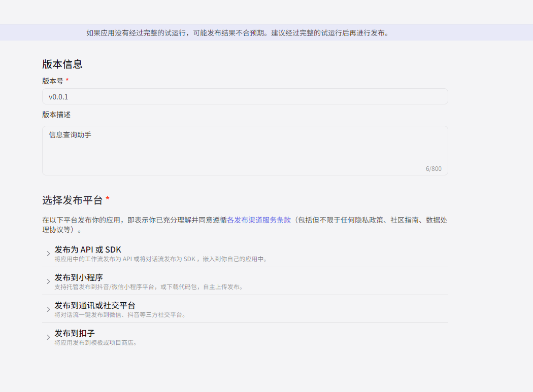Click the 版本描述 field label
This screenshot has width=533, height=392.
(x=56, y=115)
